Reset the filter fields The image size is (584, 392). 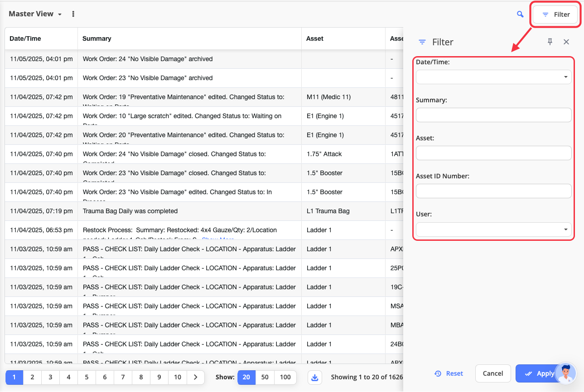coord(449,373)
